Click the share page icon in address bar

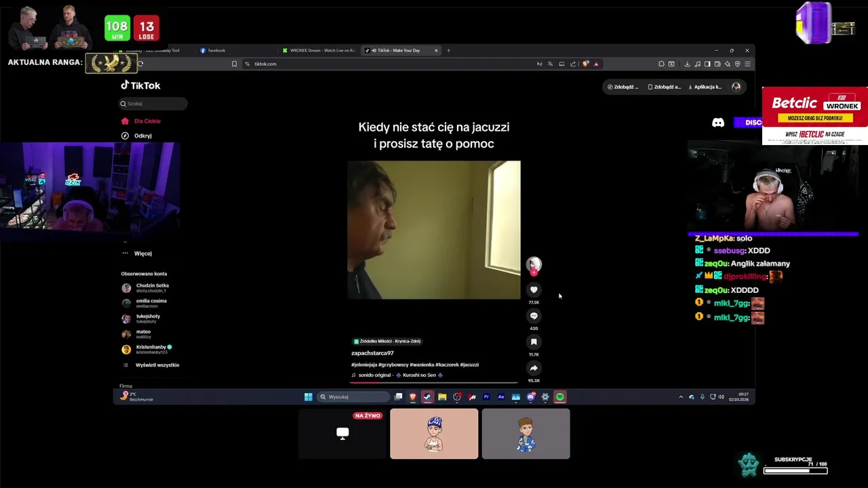573,64
